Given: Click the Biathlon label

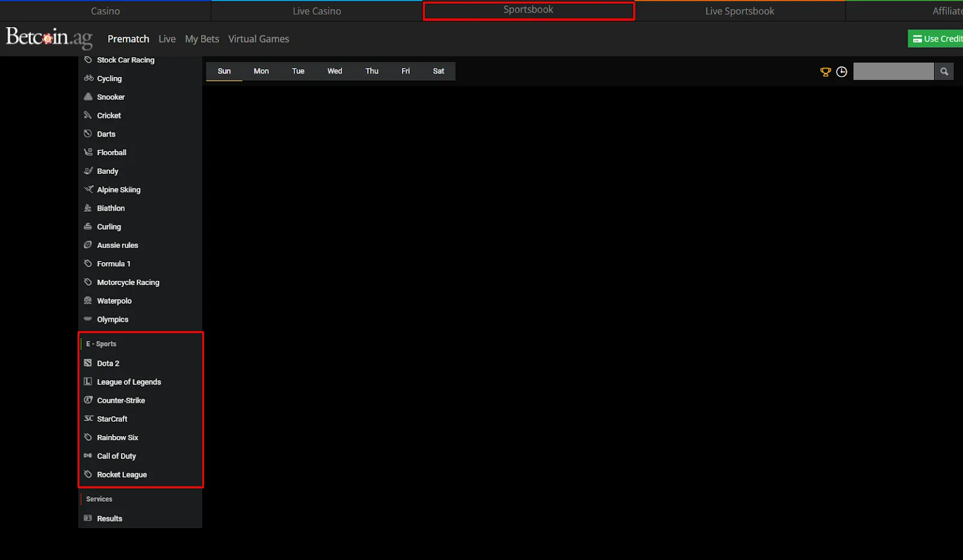Looking at the screenshot, I should pos(111,208).
